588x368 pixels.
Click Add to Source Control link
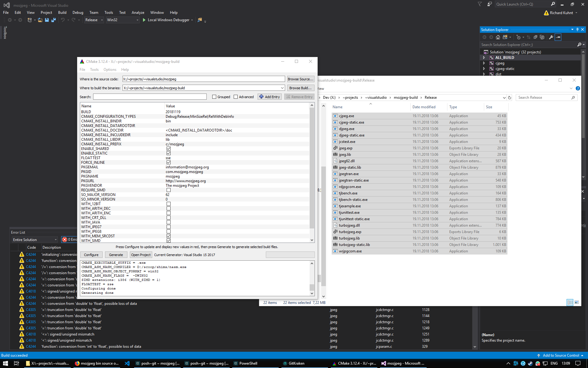[x=560, y=355]
